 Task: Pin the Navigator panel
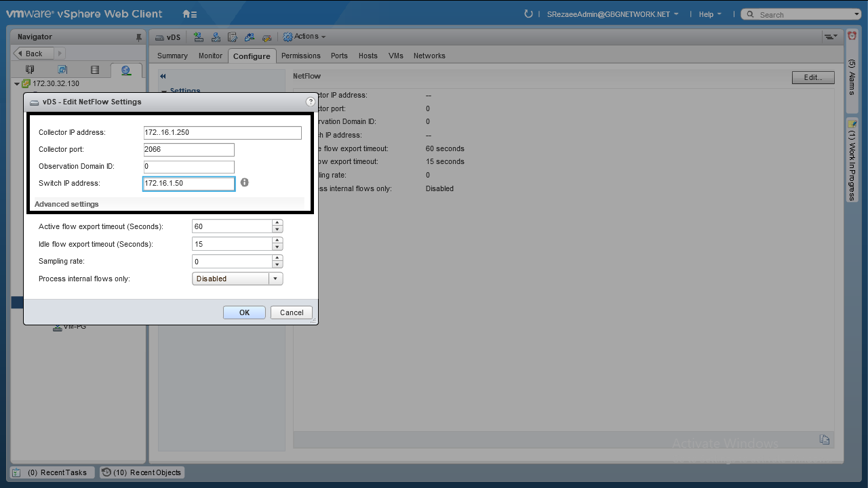(139, 37)
